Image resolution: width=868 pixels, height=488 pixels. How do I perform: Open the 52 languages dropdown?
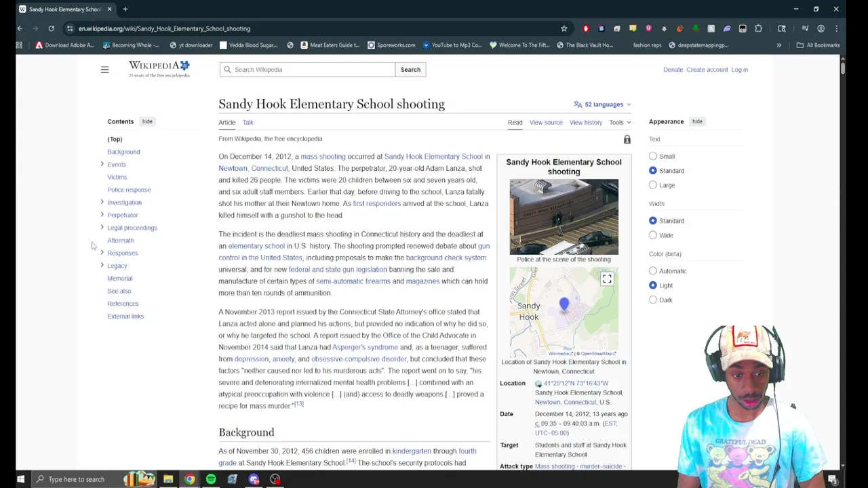(x=602, y=104)
